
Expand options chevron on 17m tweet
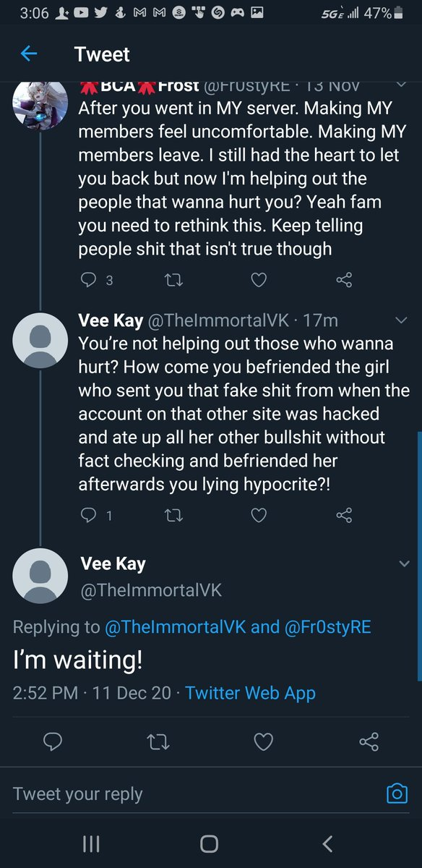pyautogui.click(x=402, y=320)
